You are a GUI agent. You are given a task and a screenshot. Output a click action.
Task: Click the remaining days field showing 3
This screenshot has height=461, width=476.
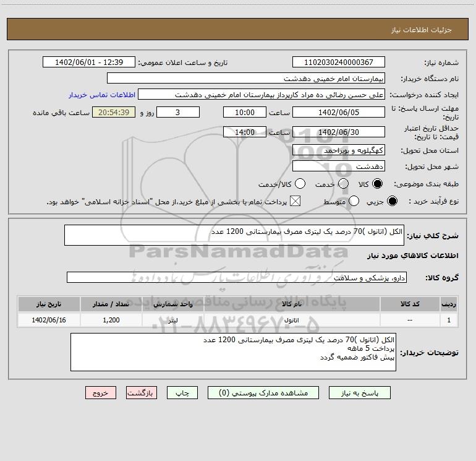[178, 112]
